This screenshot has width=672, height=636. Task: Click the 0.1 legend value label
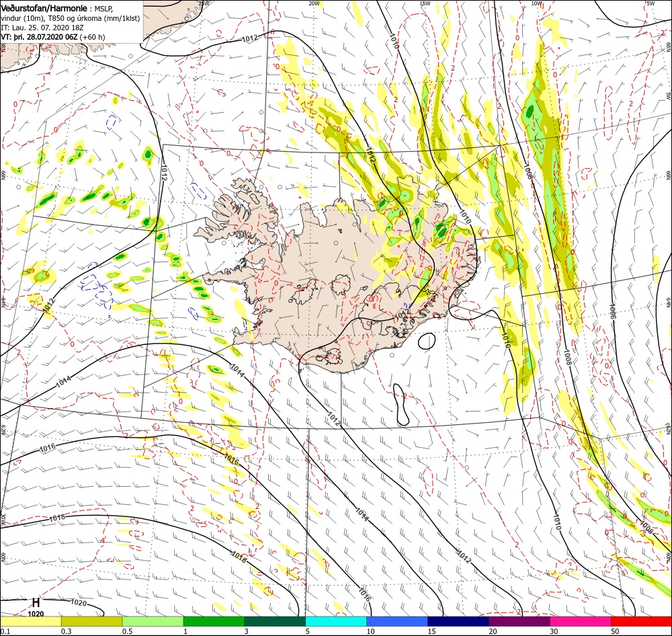5,631
